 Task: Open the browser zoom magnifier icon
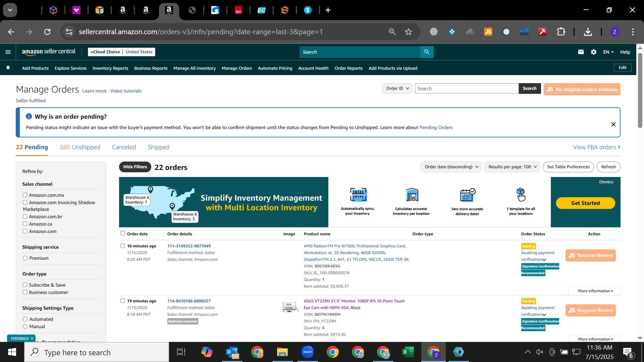point(392,32)
